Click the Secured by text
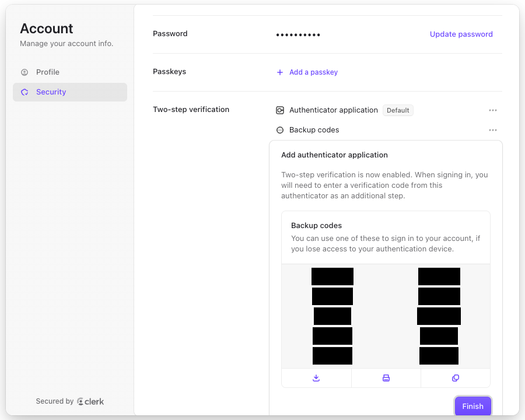Image resolution: width=525 pixels, height=420 pixels. 55,401
